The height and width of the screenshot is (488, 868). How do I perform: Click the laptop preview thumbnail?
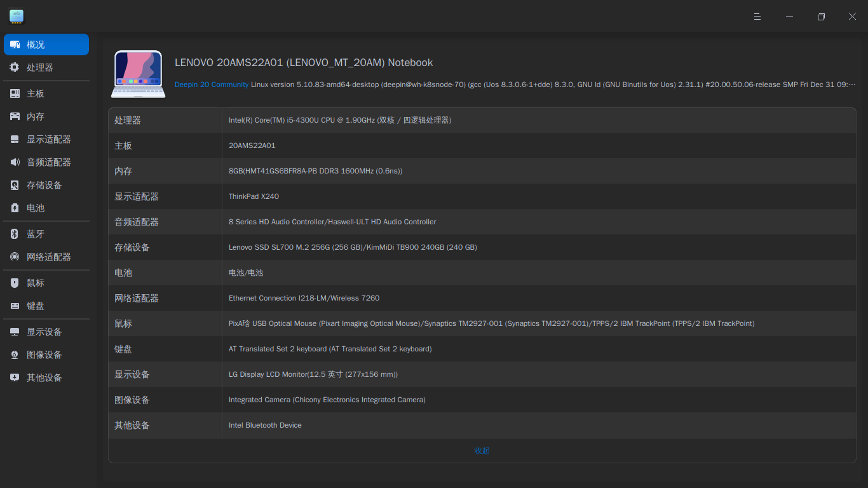pos(138,74)
